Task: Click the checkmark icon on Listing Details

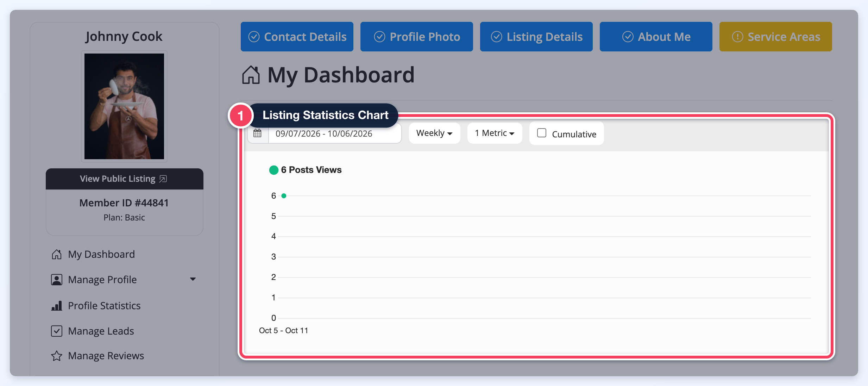Action: click(496, 37)
